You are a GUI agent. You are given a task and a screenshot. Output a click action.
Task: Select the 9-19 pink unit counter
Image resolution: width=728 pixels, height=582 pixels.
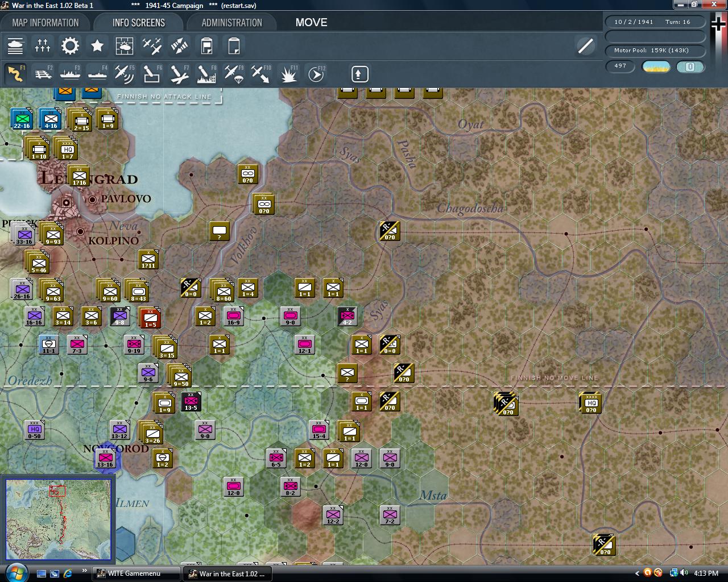click(x=134, y=345)
